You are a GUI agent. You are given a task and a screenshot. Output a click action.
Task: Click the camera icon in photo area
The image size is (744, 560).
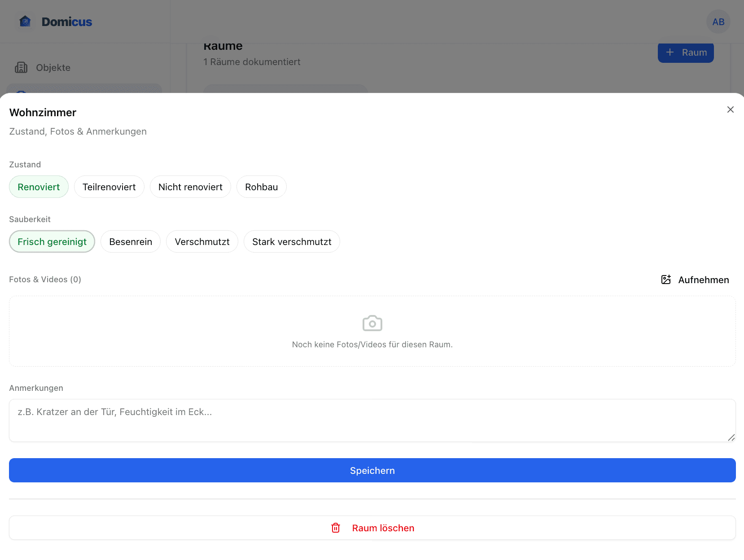click(372, 323)
